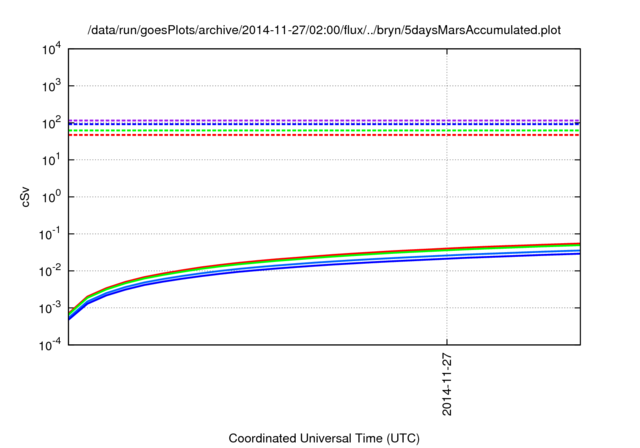
Task: Click the 10^1 y-axis tick label
Action: pos(52,160)
